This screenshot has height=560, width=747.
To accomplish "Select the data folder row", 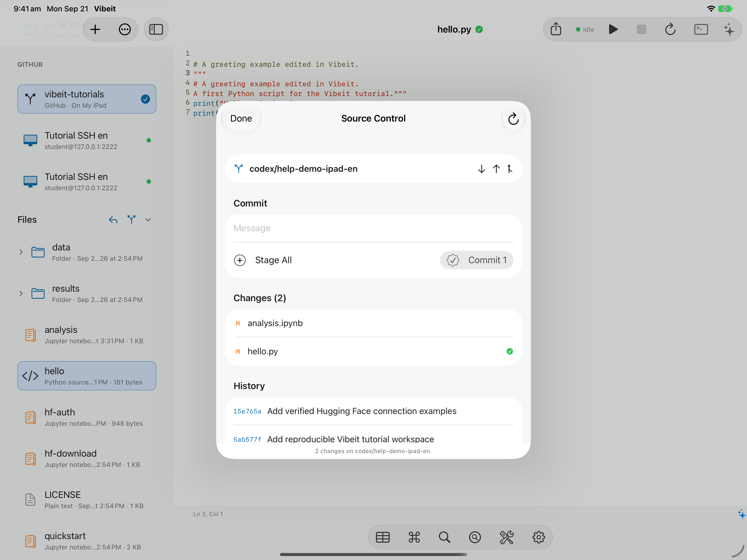I will point(87,252).
